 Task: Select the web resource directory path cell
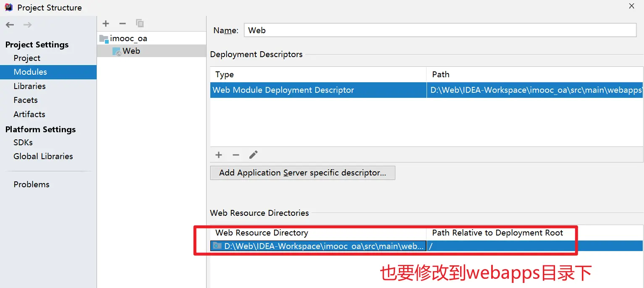coord(318,246)
